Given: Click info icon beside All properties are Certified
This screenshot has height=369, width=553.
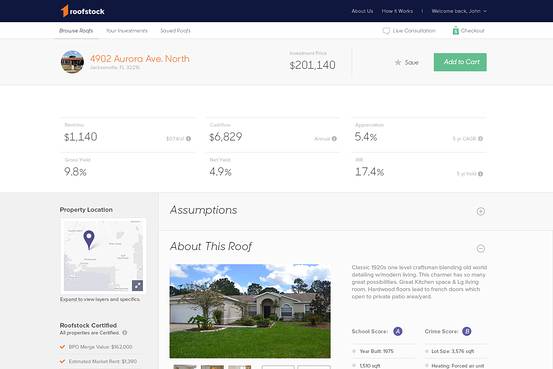Looking at the screenshot, I should point(124,333).
